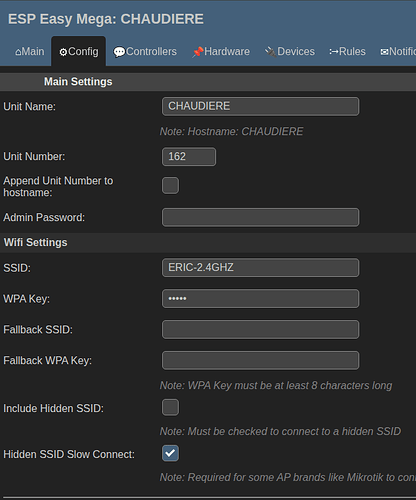Click the Fallback WPA Key field
Viewport: 416px width, 500px height.
coord(260,360)
